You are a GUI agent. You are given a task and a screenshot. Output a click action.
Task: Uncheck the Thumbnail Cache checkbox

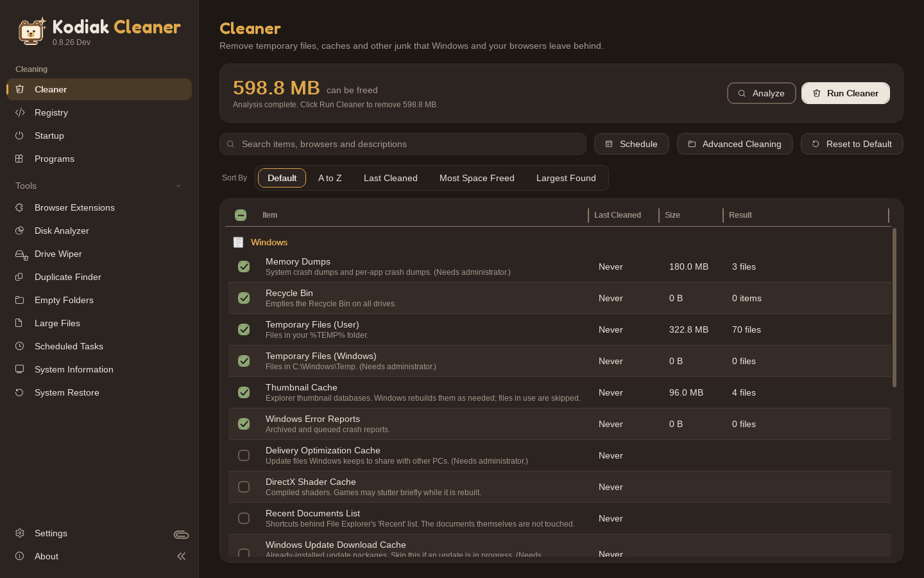244,392
